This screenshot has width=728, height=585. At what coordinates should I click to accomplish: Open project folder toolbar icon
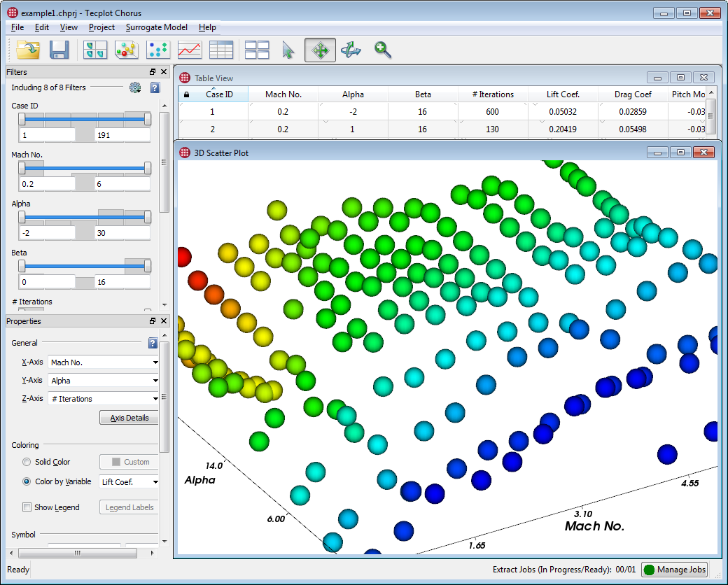click(x=28, y=50)
